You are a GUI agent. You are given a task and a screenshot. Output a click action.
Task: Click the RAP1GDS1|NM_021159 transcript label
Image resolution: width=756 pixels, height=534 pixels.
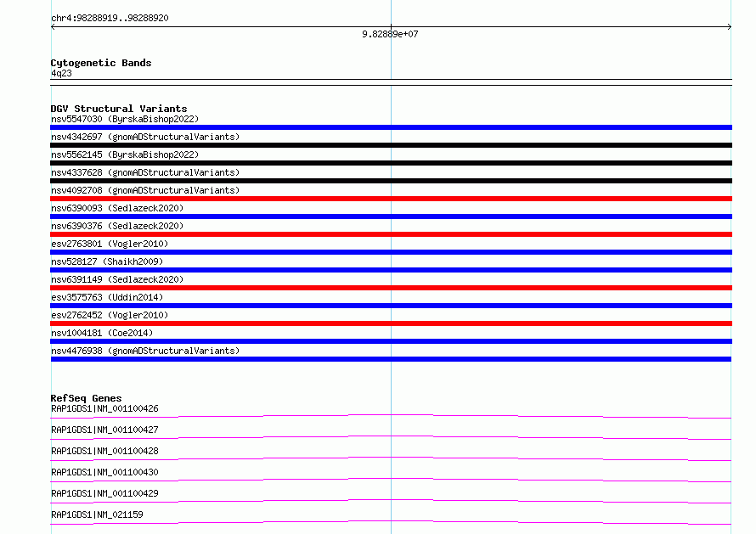pos(97,514)
